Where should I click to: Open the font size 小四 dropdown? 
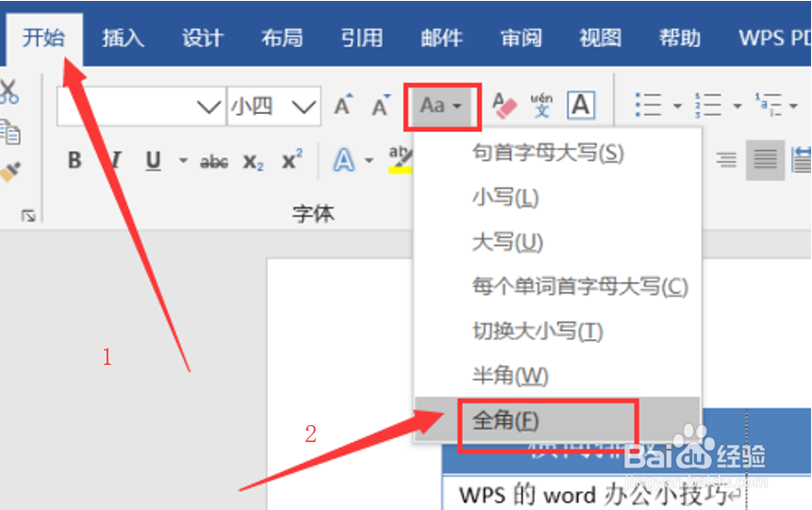[304, 107]
